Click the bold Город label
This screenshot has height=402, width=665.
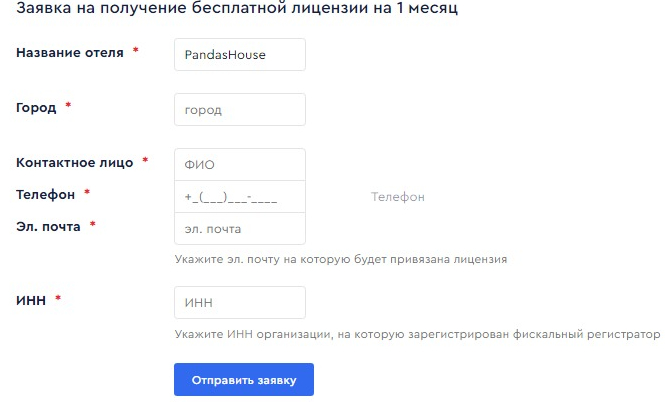coord(36,108)
